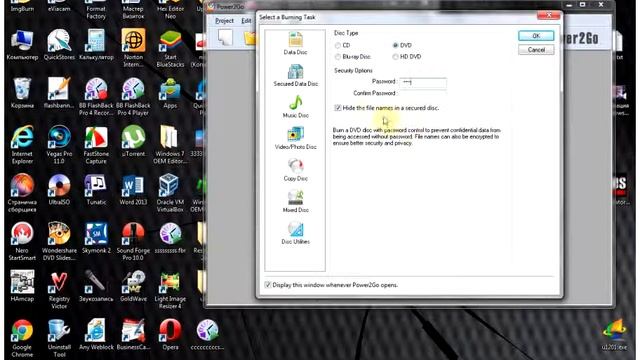This screenshot has height=360, width=640.
Task: Open Tunatic desktop shortcut
Action: [x=96, y=189]
